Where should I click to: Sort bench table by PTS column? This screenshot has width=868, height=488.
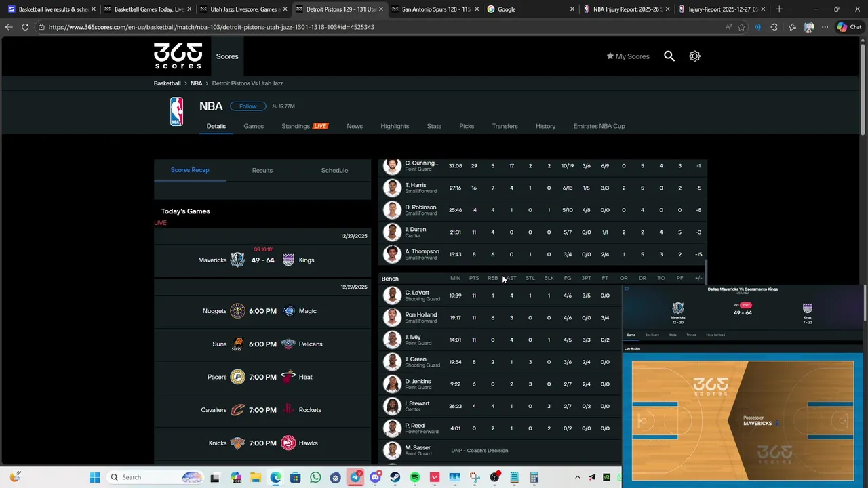(474, 278)
